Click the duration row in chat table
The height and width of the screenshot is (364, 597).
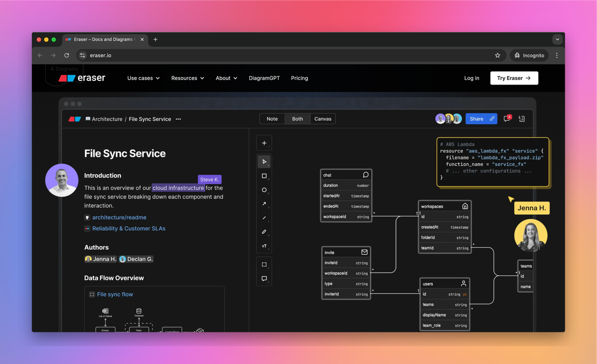(x=346, y=185)
